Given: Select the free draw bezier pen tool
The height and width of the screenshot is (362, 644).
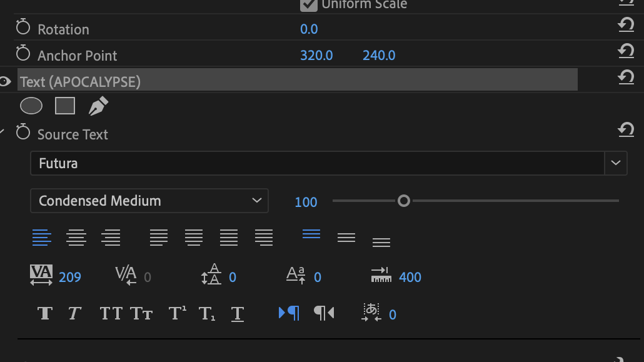Looking at the screenshot, I should 98,106.
